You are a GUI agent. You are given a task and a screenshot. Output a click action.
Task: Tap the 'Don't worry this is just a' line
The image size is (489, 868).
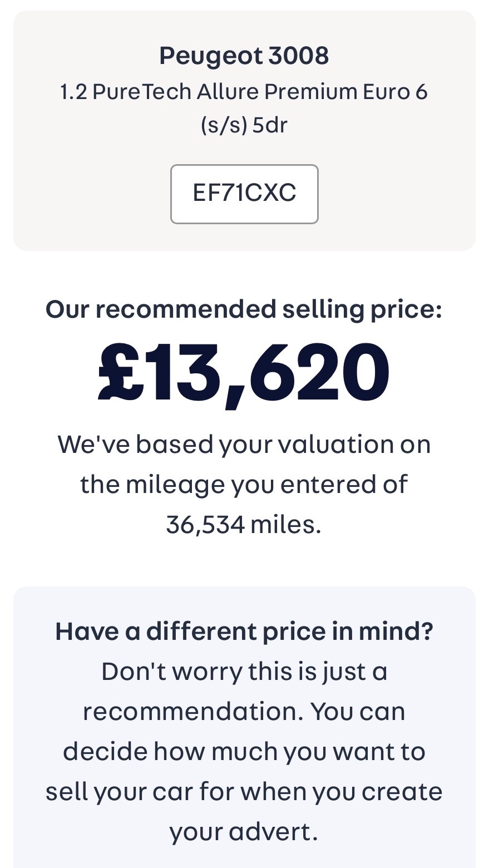click(244, 672)
